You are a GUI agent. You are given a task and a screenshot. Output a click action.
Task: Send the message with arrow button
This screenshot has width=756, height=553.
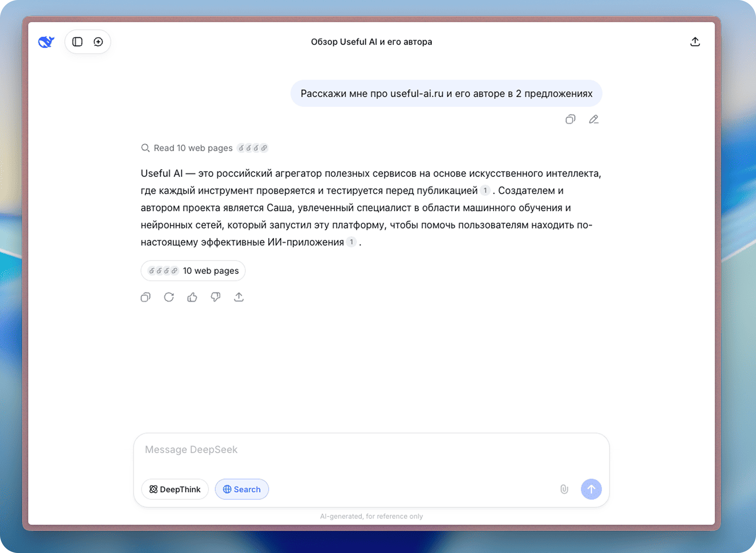(591, 489)
